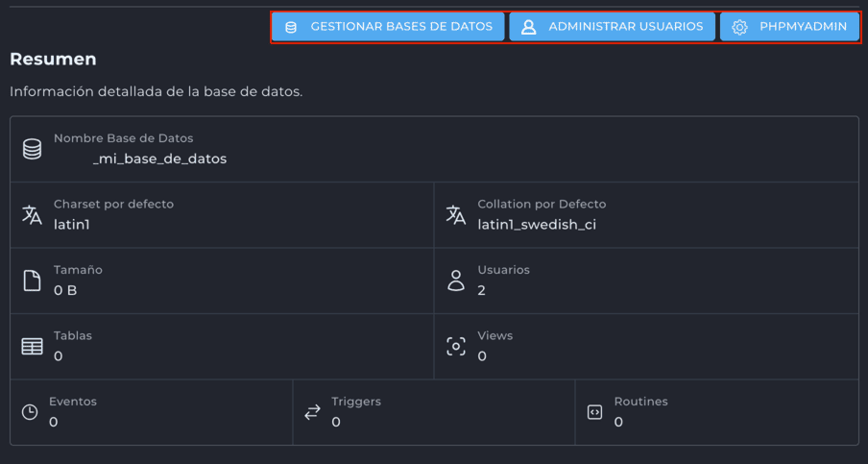The height and width of the screenshot is (464, 868).
Task: Click the translate icon beside Collation por Defecto
Action: [x=456, y=215]
